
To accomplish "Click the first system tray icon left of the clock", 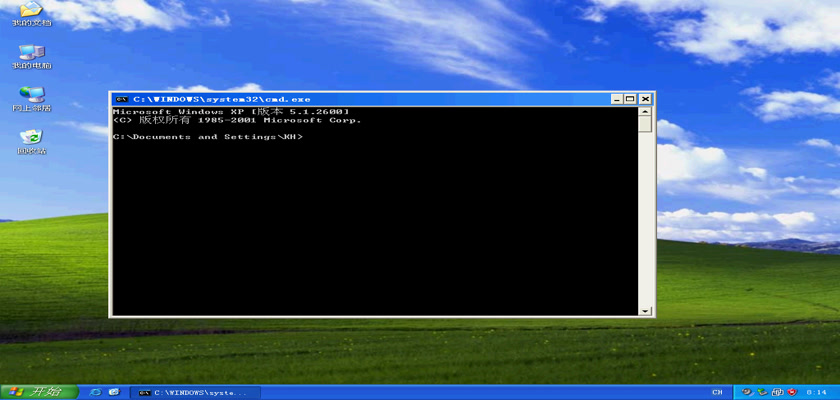I will tap(746, 392).
